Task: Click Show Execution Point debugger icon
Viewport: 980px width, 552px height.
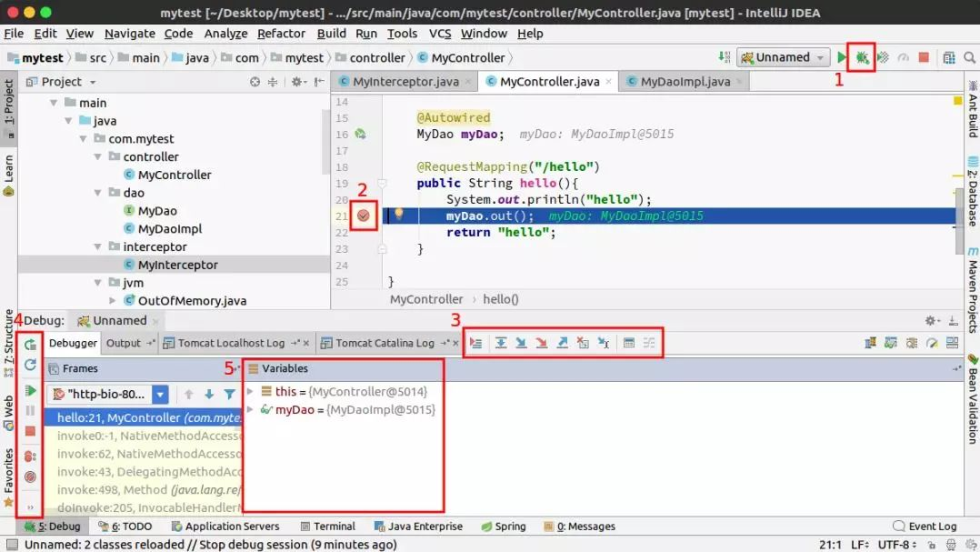Action: (x=476, y=343)
